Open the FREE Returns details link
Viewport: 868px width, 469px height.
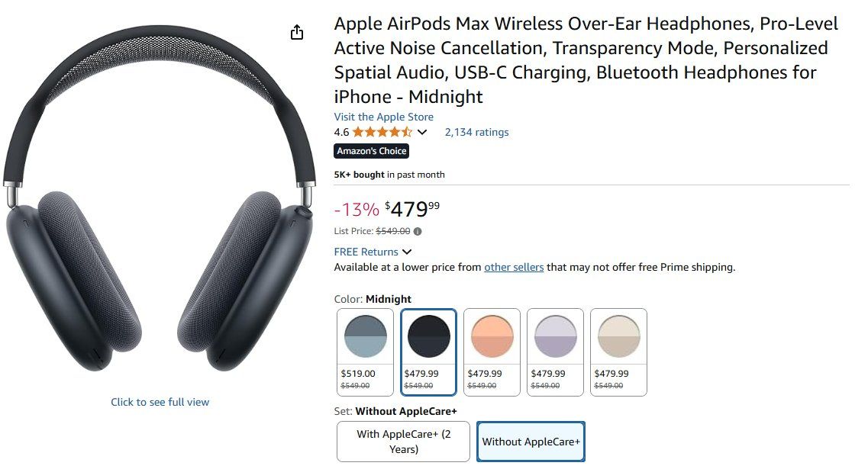click(x=366, y=252)
